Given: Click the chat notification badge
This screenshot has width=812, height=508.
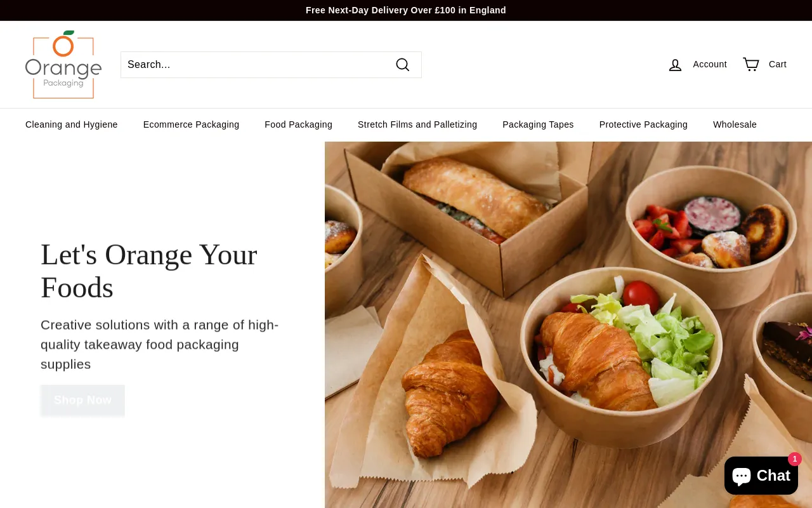Looking at the screenshot, I should (795, 459).
